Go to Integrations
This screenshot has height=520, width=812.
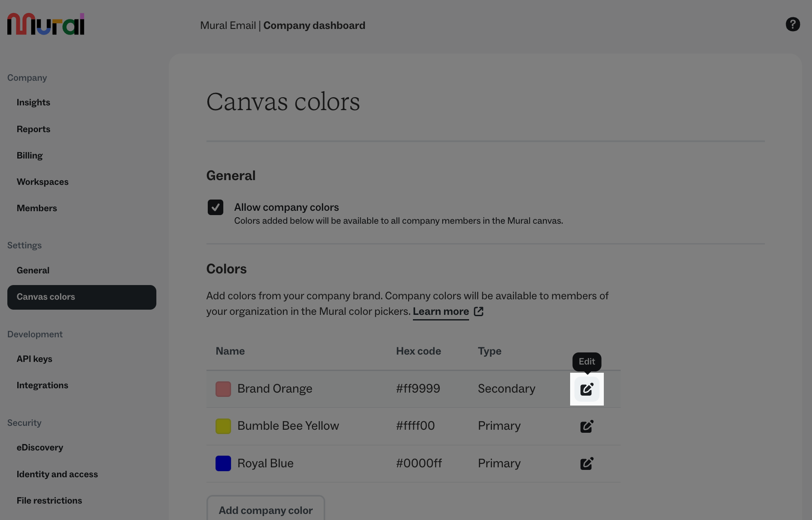click(42, 385)
